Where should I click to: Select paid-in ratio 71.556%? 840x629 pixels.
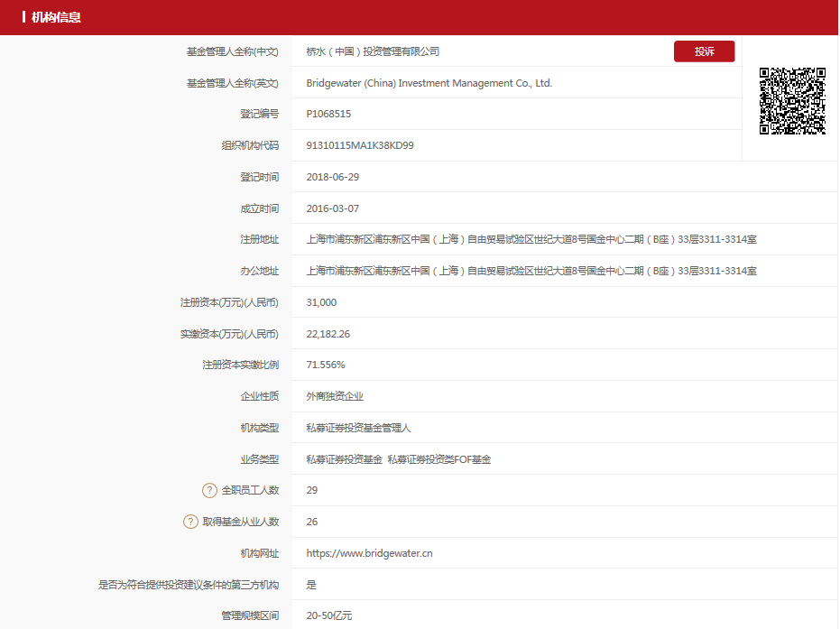326,365
